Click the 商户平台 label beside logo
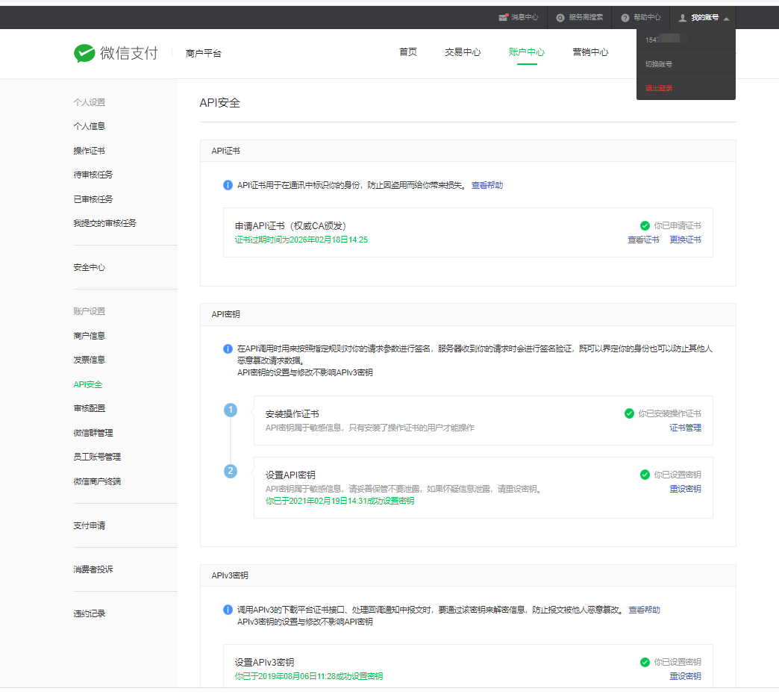 tap(204, 53)
